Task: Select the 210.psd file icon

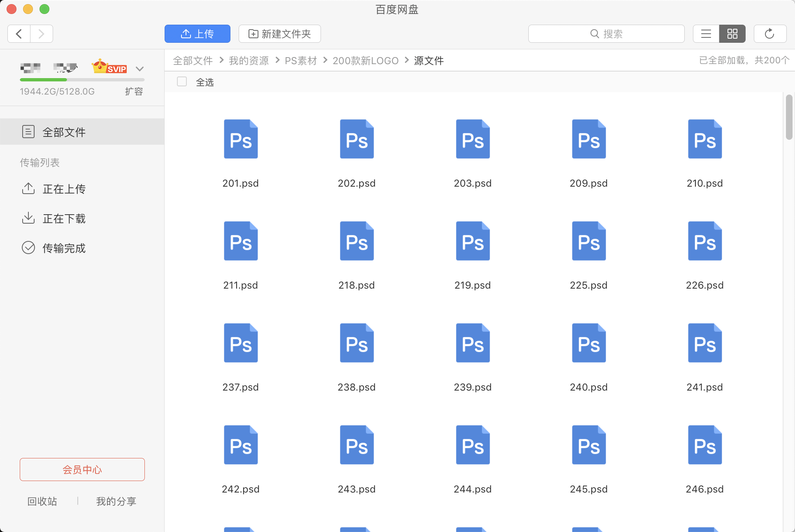Action: pyautogui.click(x=705, y=139)
